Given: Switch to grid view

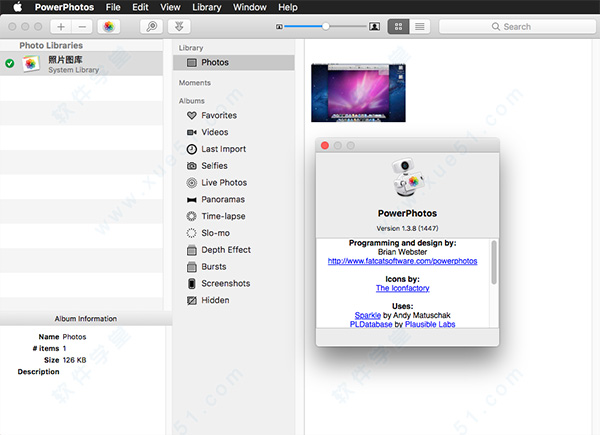Looking at the screenshot, I should click(x=398, y=26).
